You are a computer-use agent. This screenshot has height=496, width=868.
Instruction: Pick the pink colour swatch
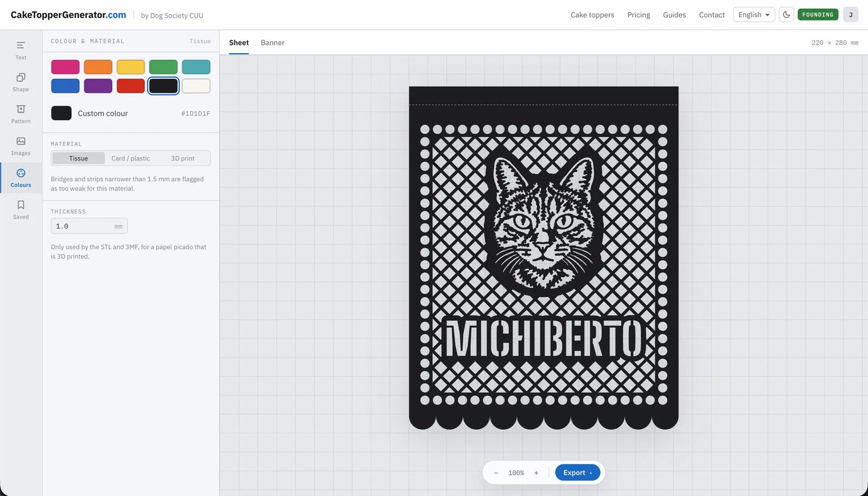[66, 67]
